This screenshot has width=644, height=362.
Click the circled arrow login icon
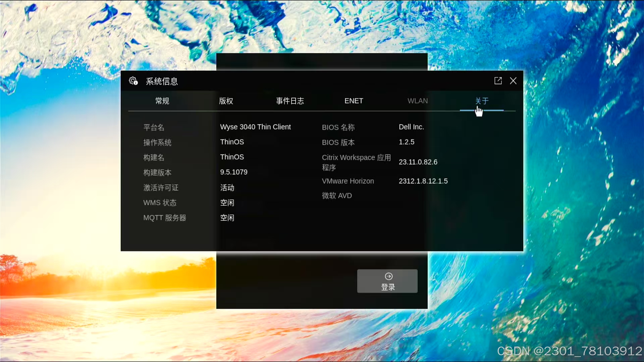[x=388, y=276]
